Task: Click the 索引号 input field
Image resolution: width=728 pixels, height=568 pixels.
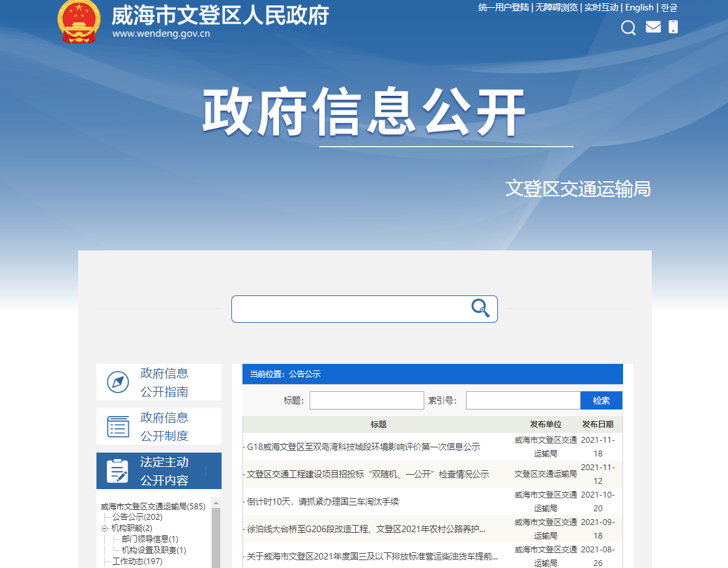Action: [x=523, y=400]
